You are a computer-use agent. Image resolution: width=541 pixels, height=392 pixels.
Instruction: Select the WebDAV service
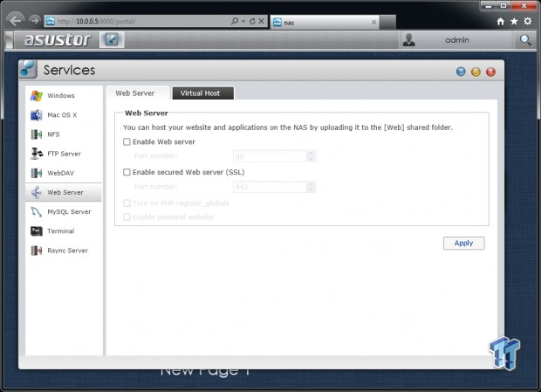tap(64, 173)
